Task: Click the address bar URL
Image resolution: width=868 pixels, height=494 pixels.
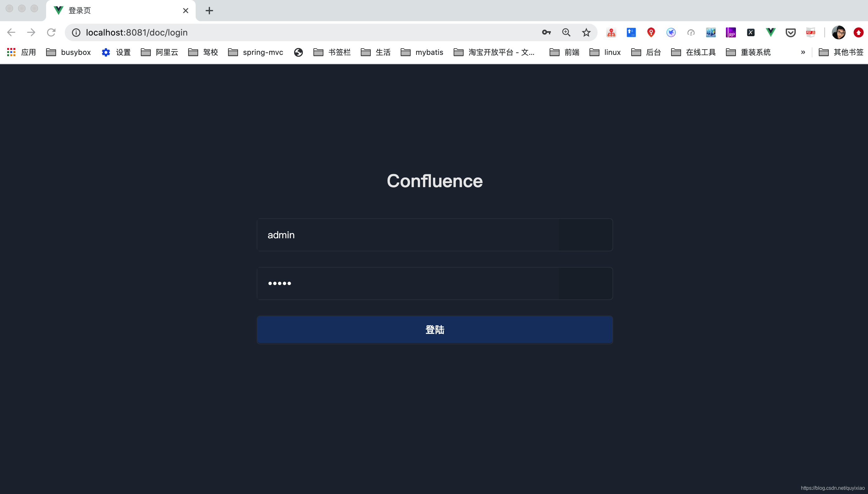Action: 137,32
